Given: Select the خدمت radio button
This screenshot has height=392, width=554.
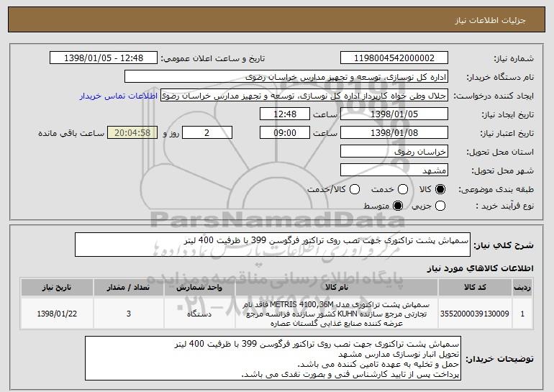Looking at the screenshot, I should tap(403, 190).
